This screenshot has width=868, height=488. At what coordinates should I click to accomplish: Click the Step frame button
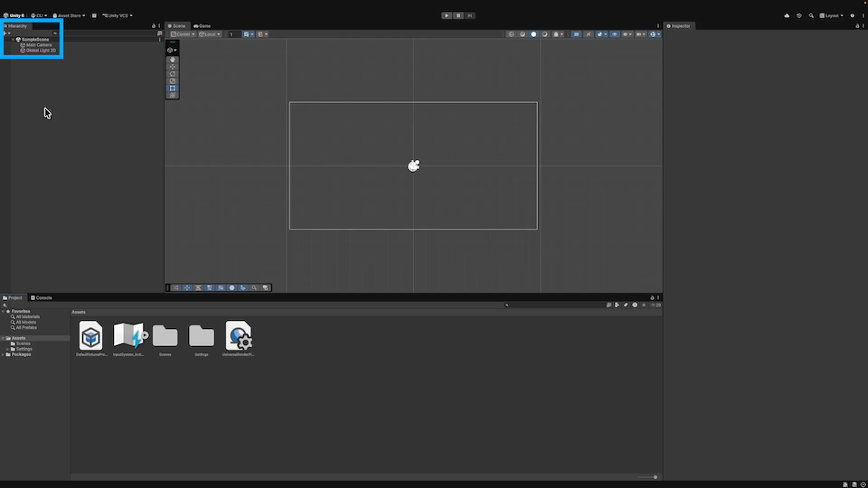pyautogui.click(x=470, y=15)
